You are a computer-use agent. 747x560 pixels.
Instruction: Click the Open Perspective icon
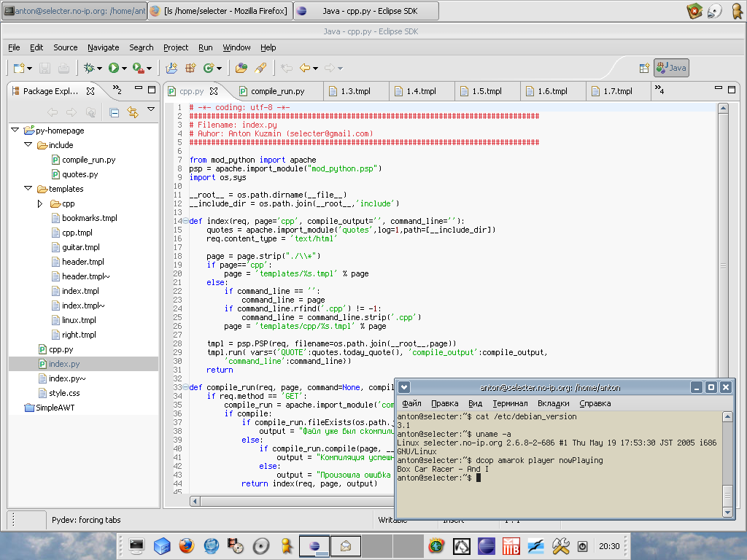[644, 68]
